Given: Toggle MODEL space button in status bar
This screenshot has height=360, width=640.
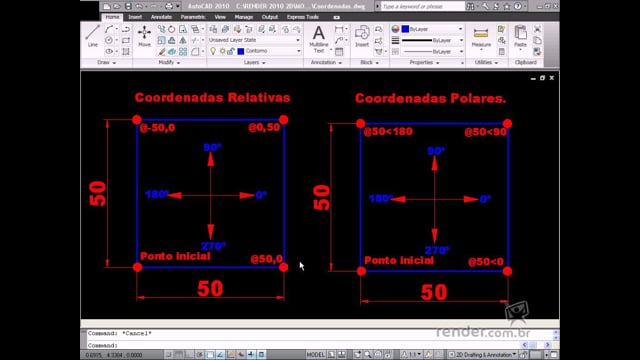Looking at the screenshot, I should pyautogui.click(x=315, y=354).
